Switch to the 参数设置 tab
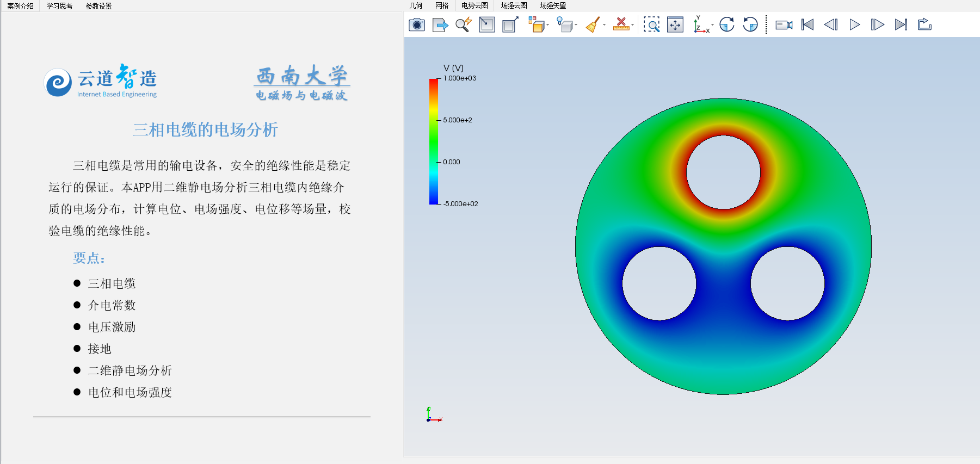 coord(98,6)
